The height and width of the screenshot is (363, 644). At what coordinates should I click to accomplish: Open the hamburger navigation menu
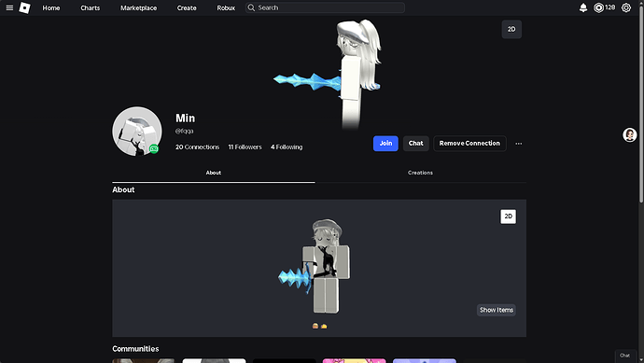pyautogui.click(x=9, y=7)
